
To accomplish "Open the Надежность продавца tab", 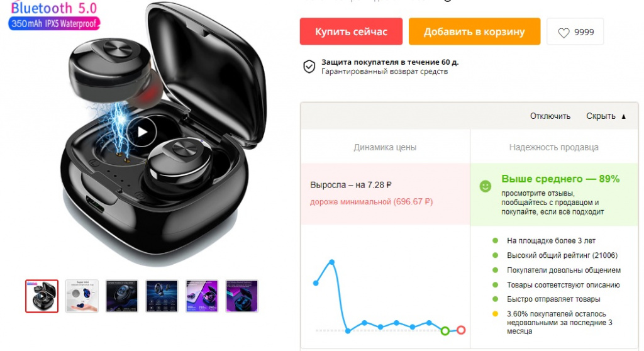I will coord(553,147).
